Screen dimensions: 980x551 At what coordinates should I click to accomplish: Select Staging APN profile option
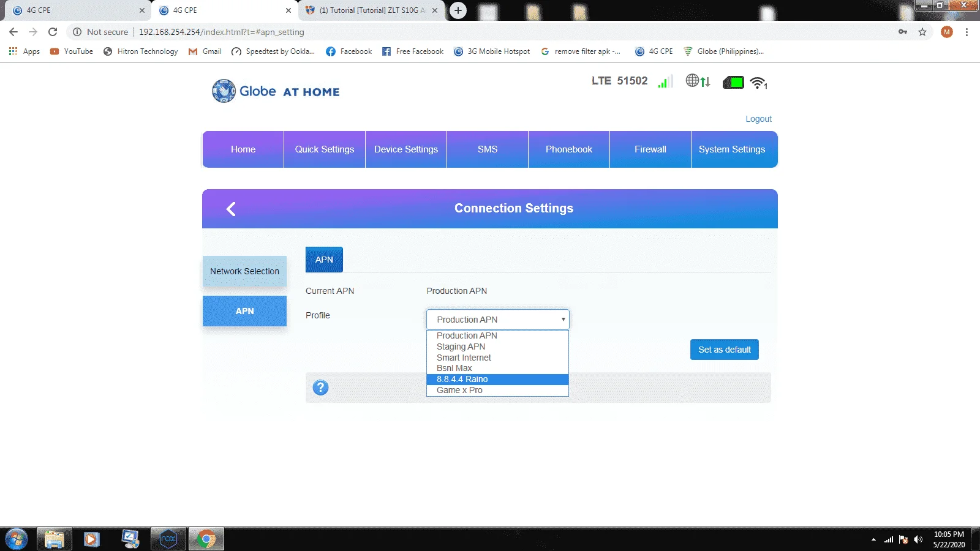pos(497,347)
